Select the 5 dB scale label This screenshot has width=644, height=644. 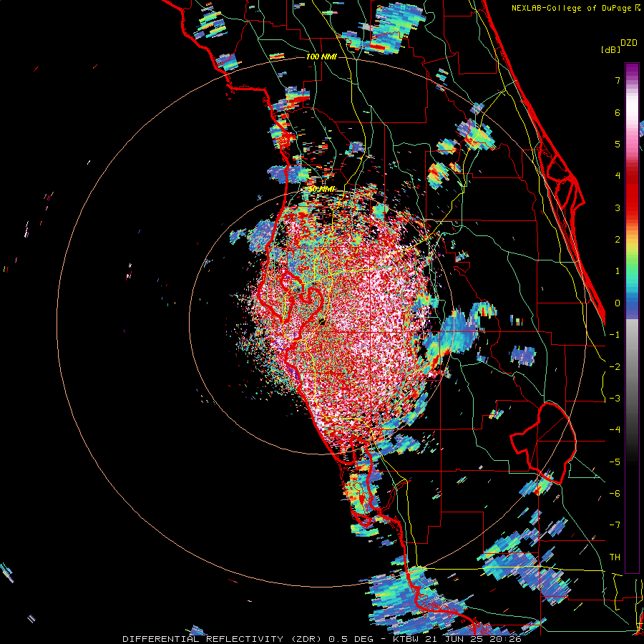pyautogui.click(x=618, y=144)
